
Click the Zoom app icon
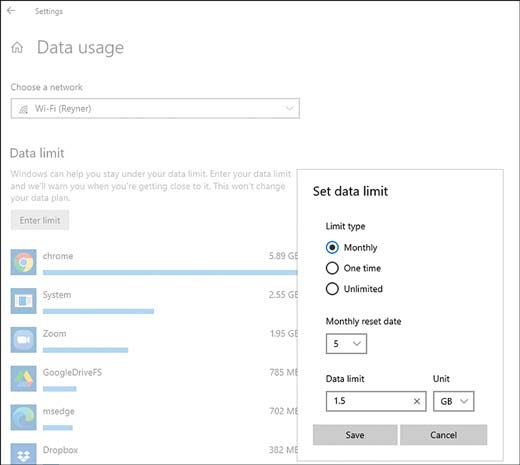point(23,340)
